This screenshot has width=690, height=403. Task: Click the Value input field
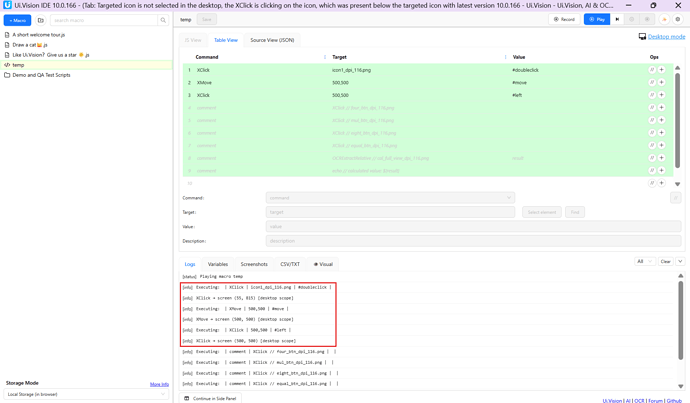point(473,227)
